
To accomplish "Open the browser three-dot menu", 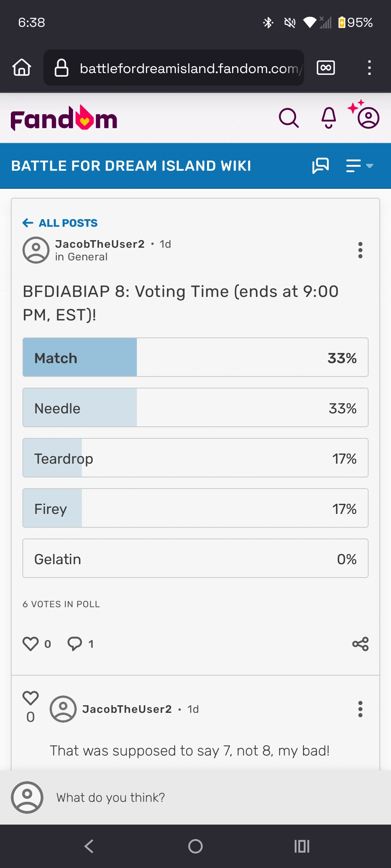I will [x=369, y=67].
